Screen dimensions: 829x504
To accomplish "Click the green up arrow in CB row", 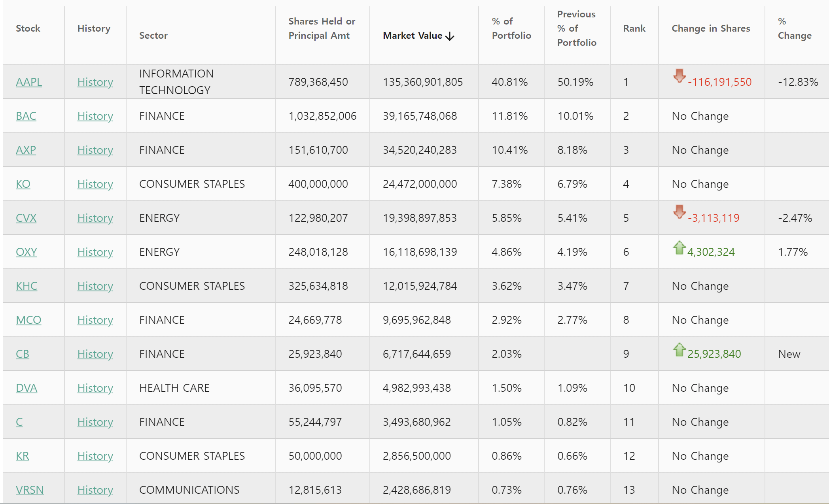I will 679,350.
